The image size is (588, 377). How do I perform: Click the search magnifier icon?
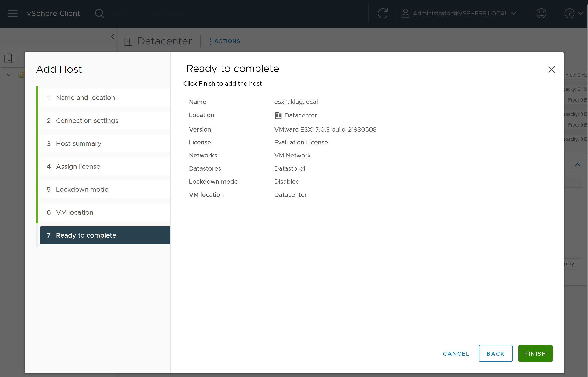coord(100,14)
